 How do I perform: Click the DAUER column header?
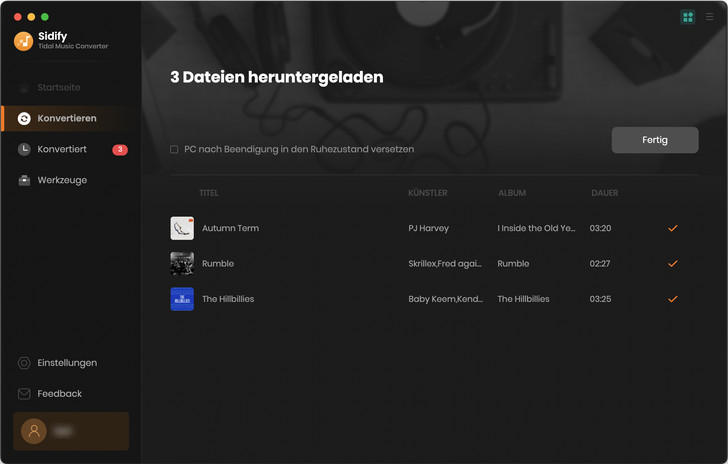click(x=604, y=193)
